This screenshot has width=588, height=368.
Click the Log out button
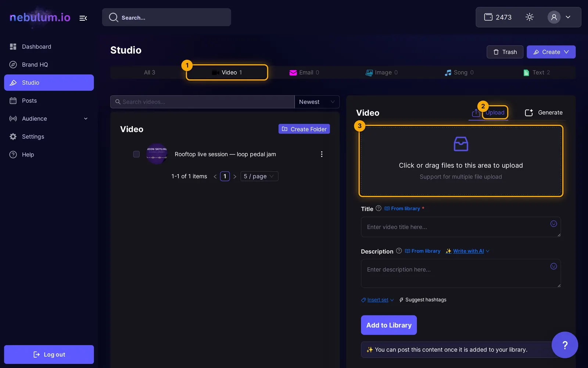point(49,354)
